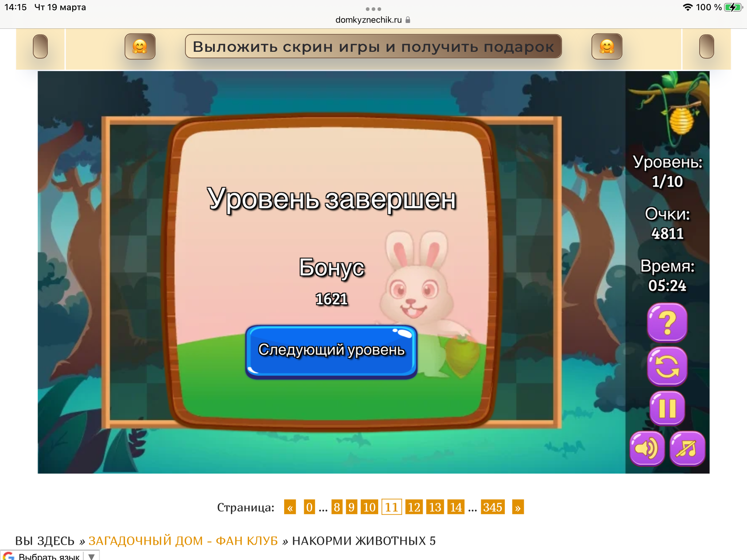Click the far-right scroll-shaped banner button
This screenshot has height=560, width=747.
point(707,47)
